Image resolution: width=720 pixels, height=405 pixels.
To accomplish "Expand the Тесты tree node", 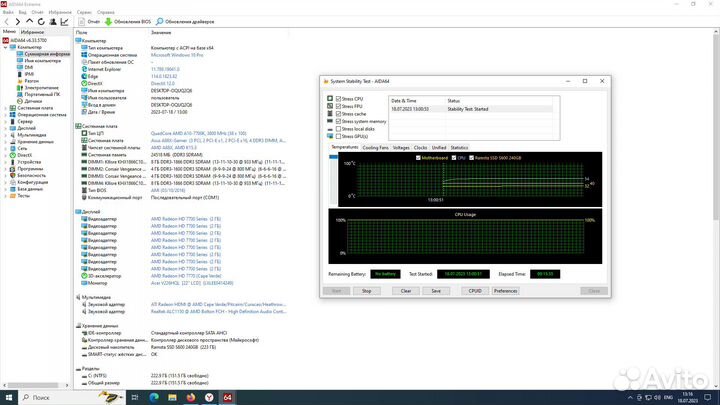I will click(x=6, y=196).
